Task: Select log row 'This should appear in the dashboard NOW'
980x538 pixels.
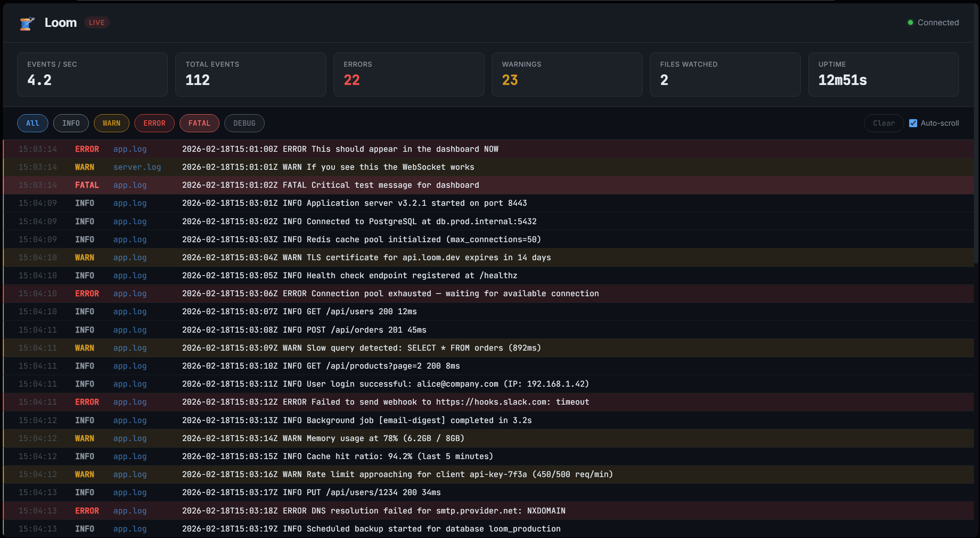Action: [x=488, y=149]
